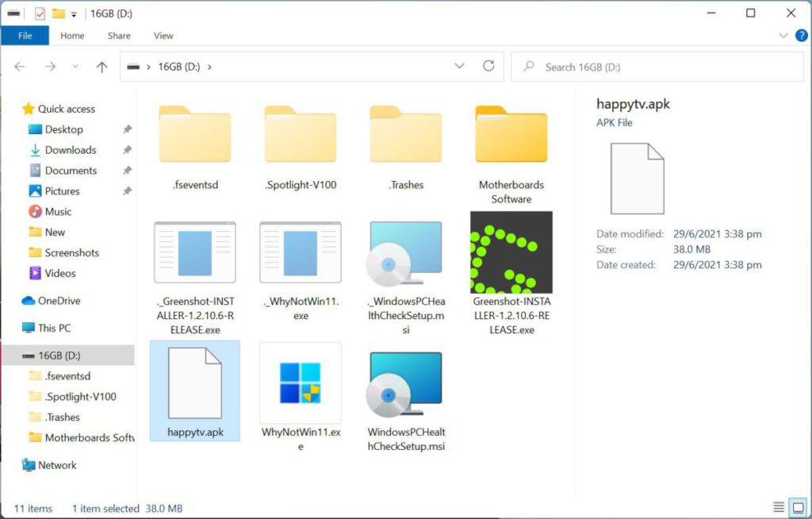The width and height of the screenshot is (812, 519).
Task: Click the Properties quick access toolbar icon
Action: coord(40,13)
